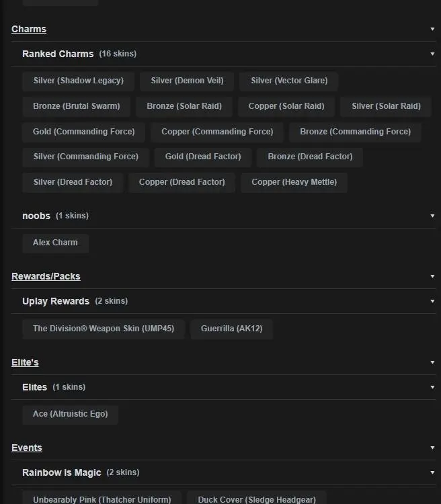Click the Alex Charm skin tag
This screenshot has height=504, width=441.
pyautogui.click(x=55, y=243)
